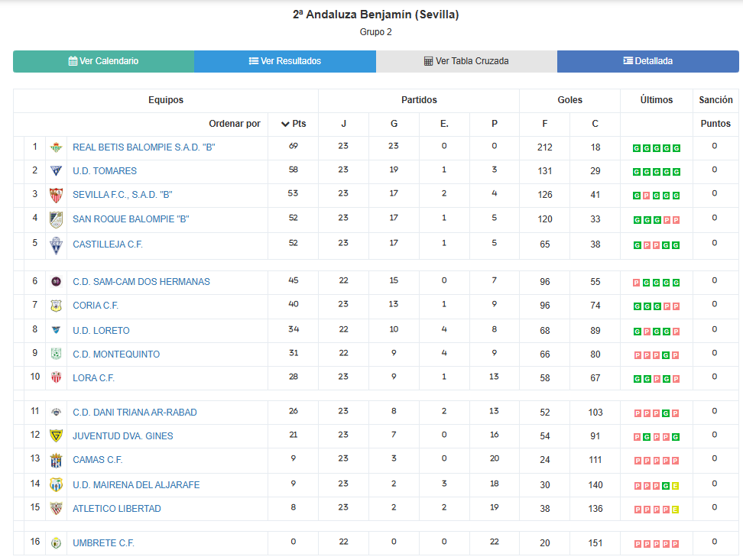Open Ver Resultados tab

click(x=285, y=61)
